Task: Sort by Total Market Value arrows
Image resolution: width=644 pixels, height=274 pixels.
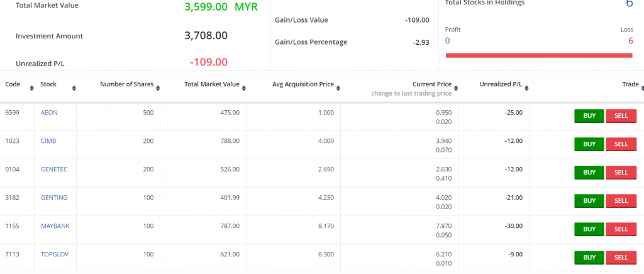Action: click(244, 88)
